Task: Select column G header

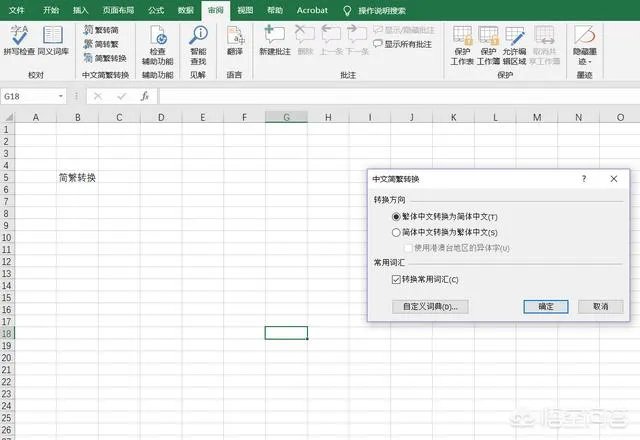Action: pos(287,117)
